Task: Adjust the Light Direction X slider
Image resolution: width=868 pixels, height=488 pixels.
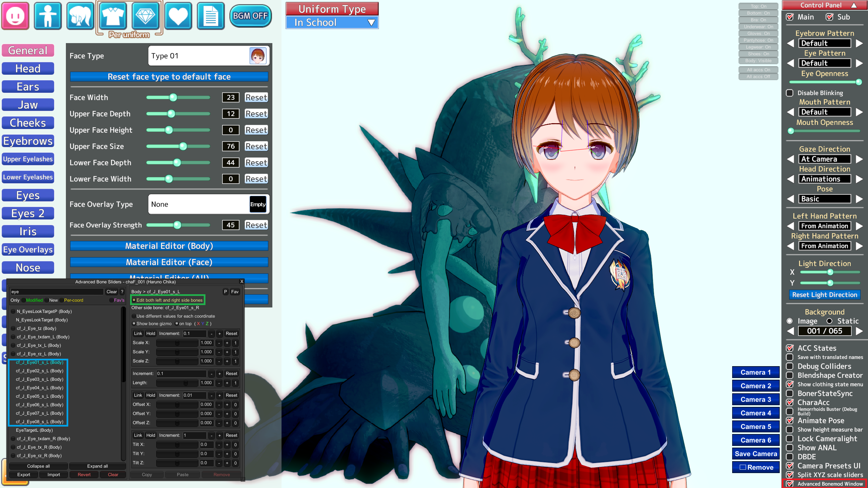Action: tap(830, 272)
